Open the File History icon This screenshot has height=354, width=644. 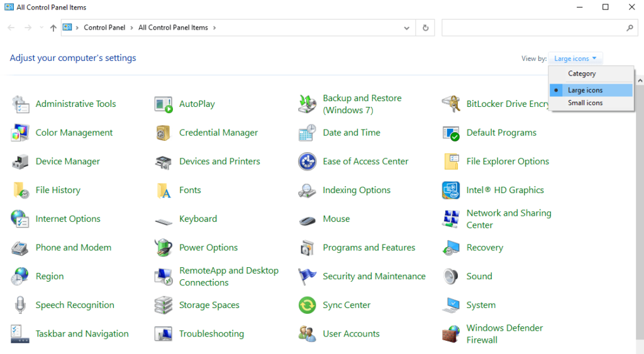[21, 190]
